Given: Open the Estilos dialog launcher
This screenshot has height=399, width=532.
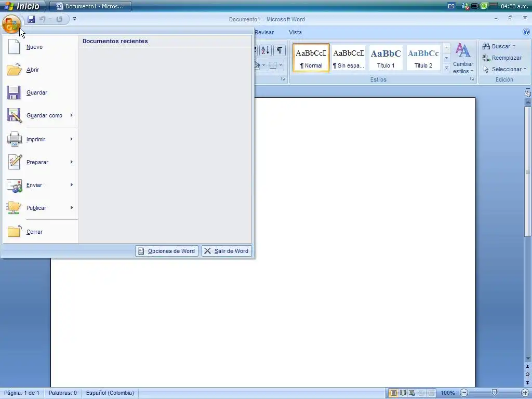Looking at the screenshot, I should (x=472, y=79).
